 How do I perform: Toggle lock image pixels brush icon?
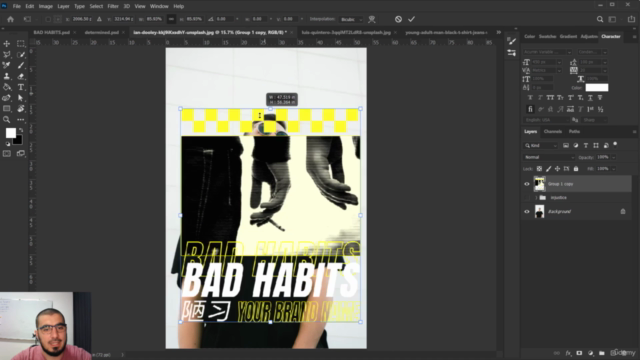pyautogui.click(x=548, y=169)
